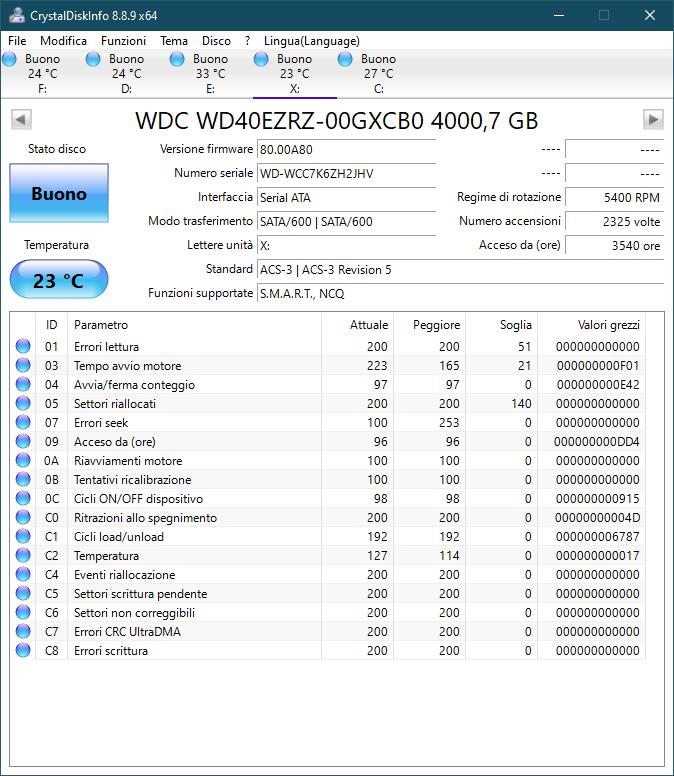Click the Modo trasferimento field SATA/600
Image resolution: width=674 pixels, height=776 pixels.
pyautogui.click(x=346, y=221)
